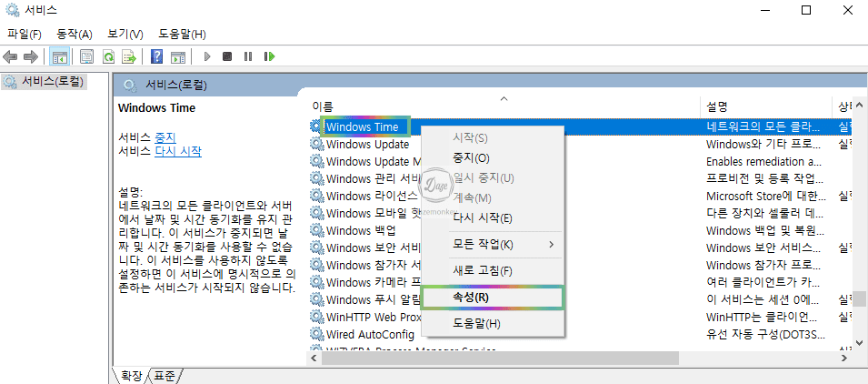Click the gear icon beside Wired AutoConfig
Screen dimensions: 868x384
click(x=316, y=334)
